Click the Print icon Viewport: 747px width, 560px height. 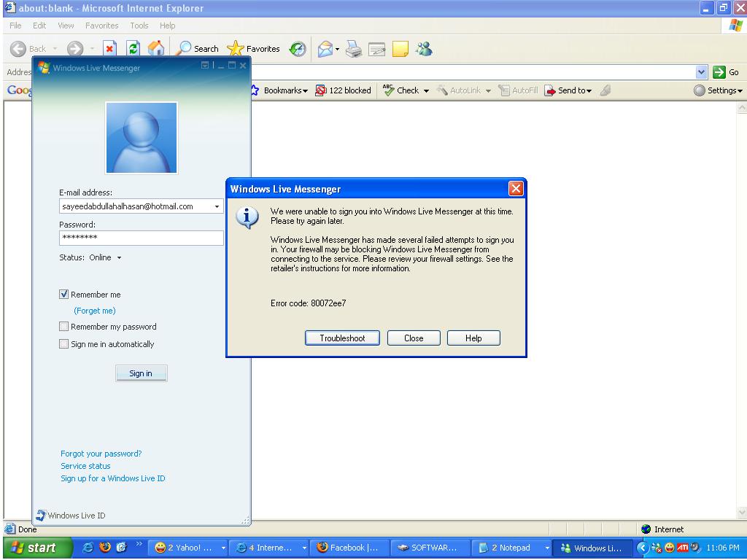[354, 49]
